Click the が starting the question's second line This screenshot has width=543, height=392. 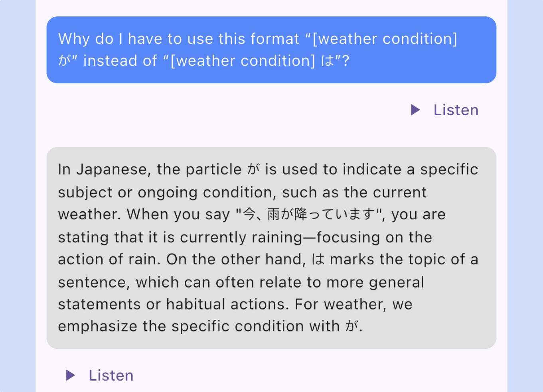pos(65,61)
